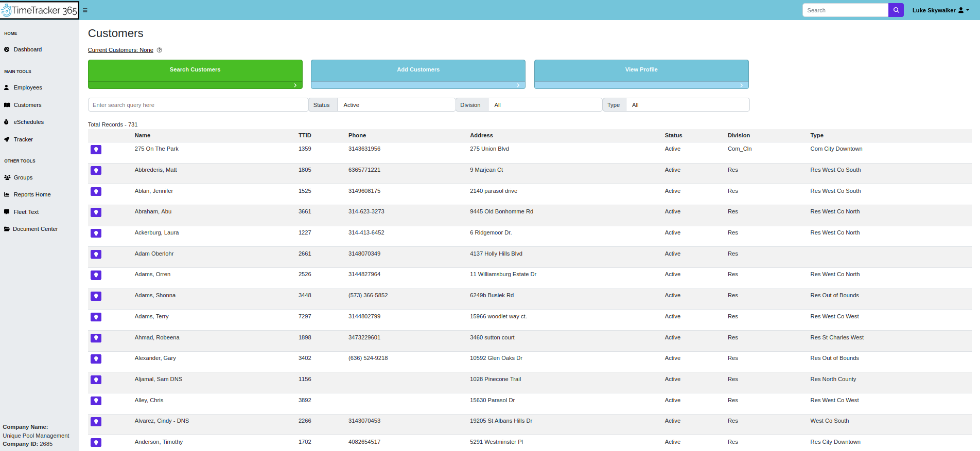Viewport: 980px width, 451px height.
Task: Click customer name 275 On The Park
Action: 156,149
